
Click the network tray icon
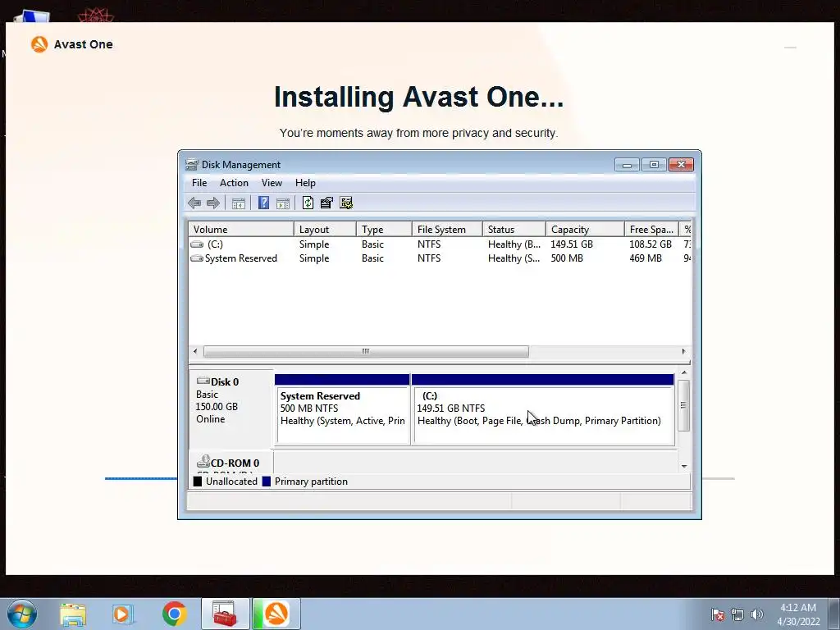(x=737, y=614)
